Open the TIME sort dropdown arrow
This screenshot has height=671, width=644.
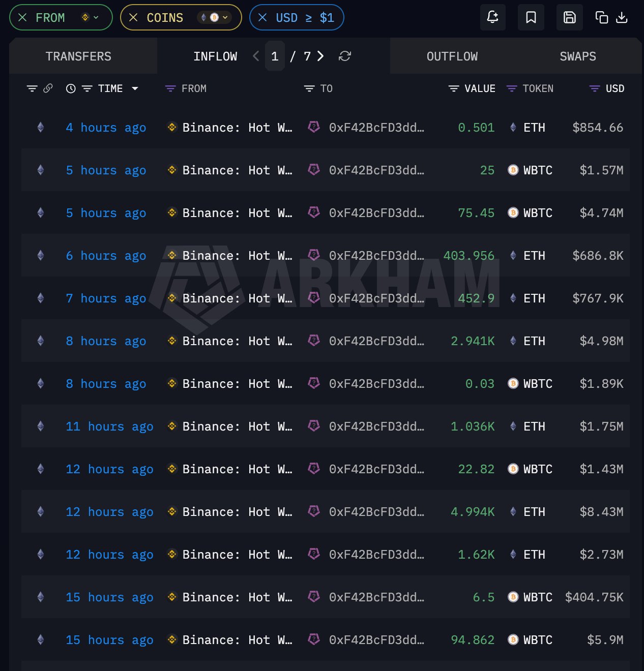(135, 88)
